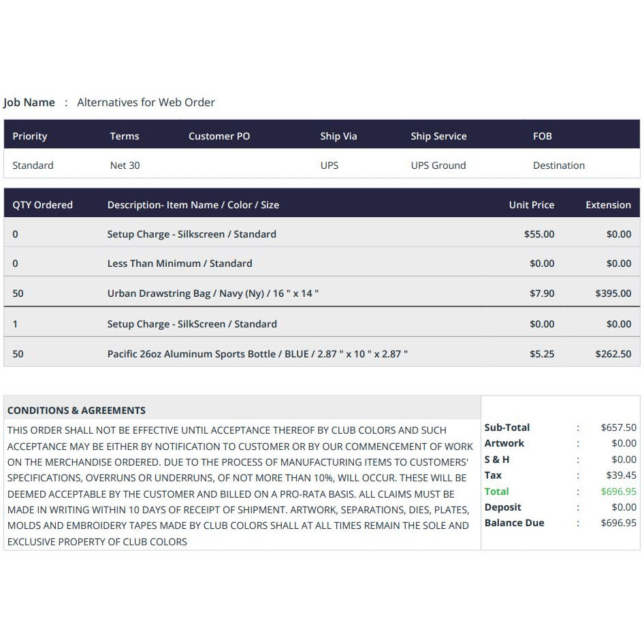
Task: Select the Pacific 26oz Aluminum Sports Bottle row
Action: [322, 352]
